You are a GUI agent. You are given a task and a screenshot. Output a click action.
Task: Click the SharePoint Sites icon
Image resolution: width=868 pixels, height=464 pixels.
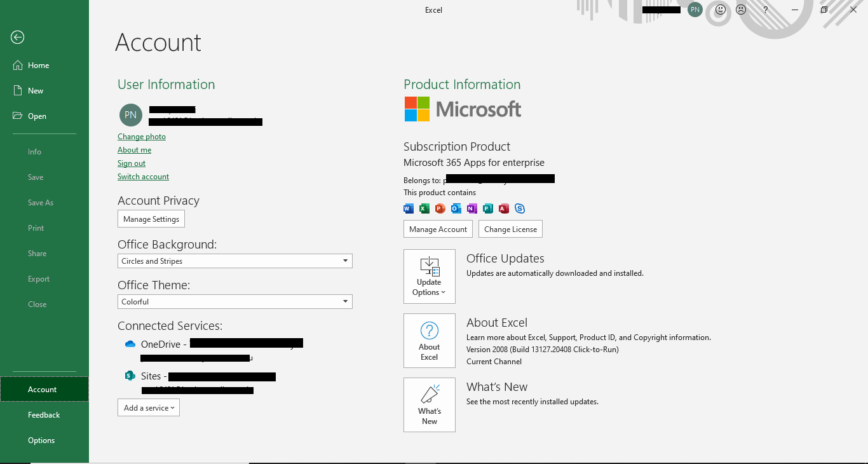coord(130,376)
